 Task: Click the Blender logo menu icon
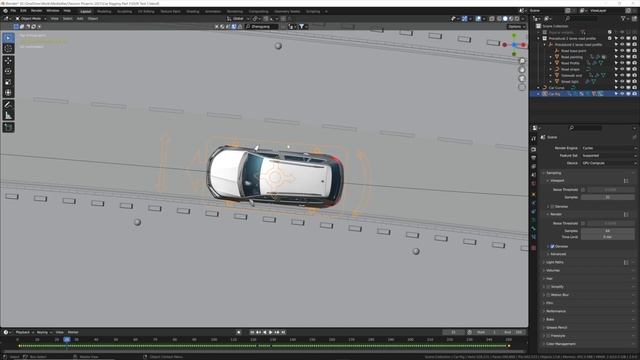click(x=5, y=11)
